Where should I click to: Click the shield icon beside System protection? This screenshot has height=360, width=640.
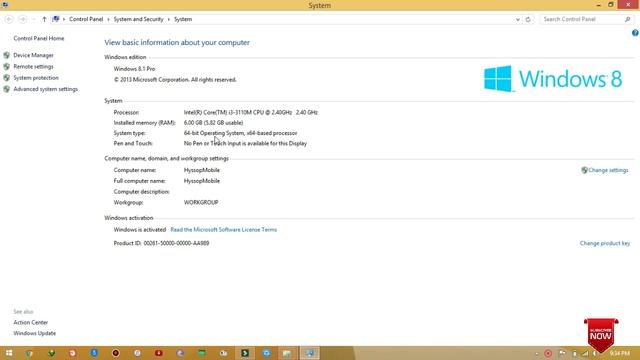pos(7,78)
